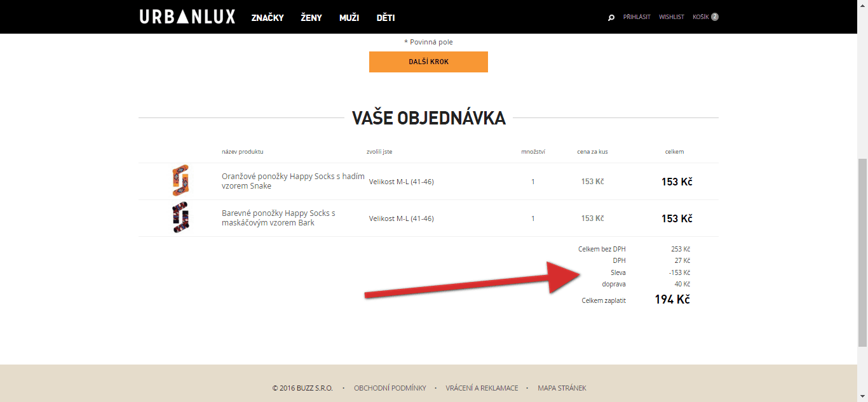Open the WISHLIST link
The height and width of the screenshot is (402, 868).
(x=672, y=17)
